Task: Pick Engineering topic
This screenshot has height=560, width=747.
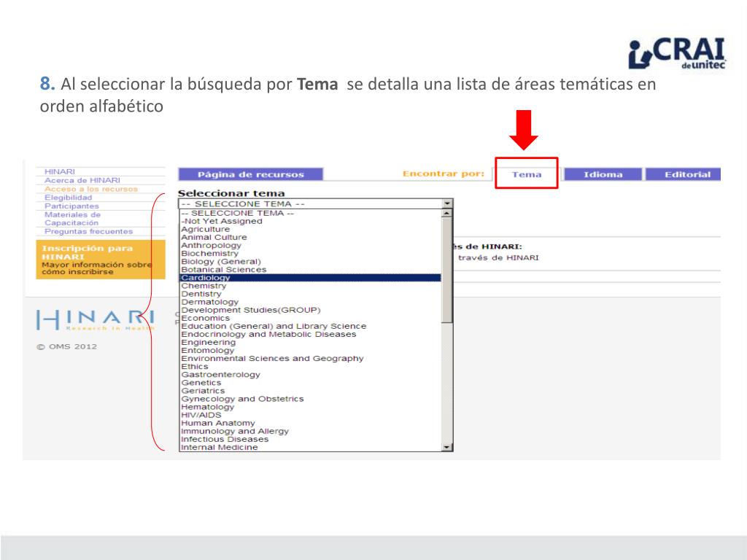Action: tap(311, 343)
